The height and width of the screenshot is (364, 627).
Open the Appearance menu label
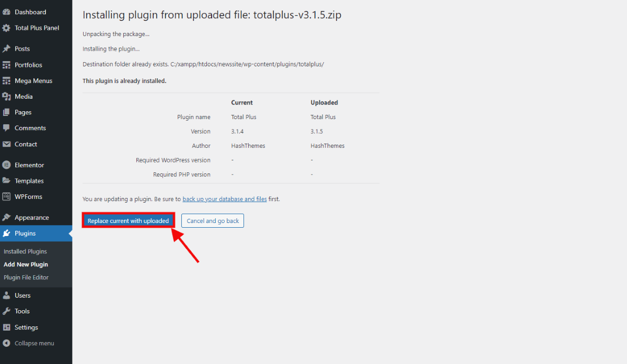click(32, 217)
